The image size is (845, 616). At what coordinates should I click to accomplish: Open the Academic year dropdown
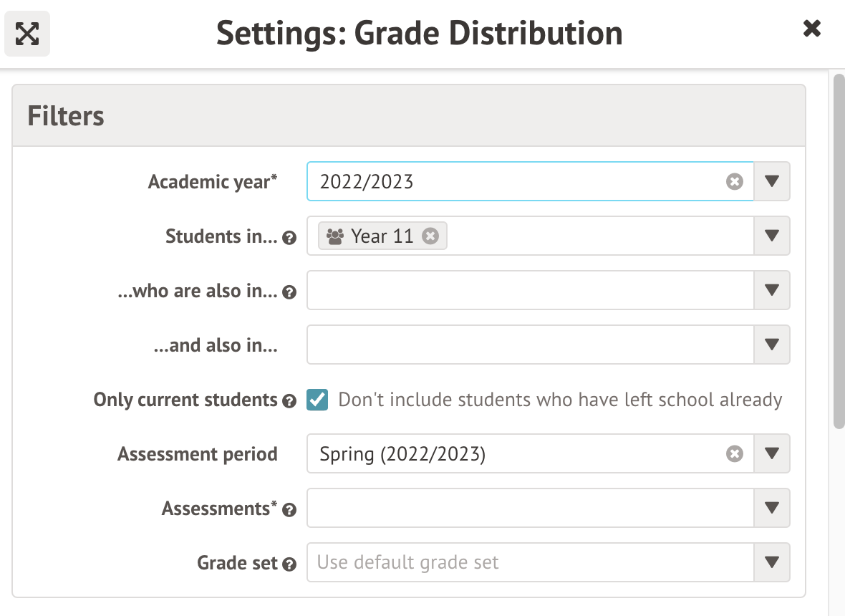pos(771,181)
